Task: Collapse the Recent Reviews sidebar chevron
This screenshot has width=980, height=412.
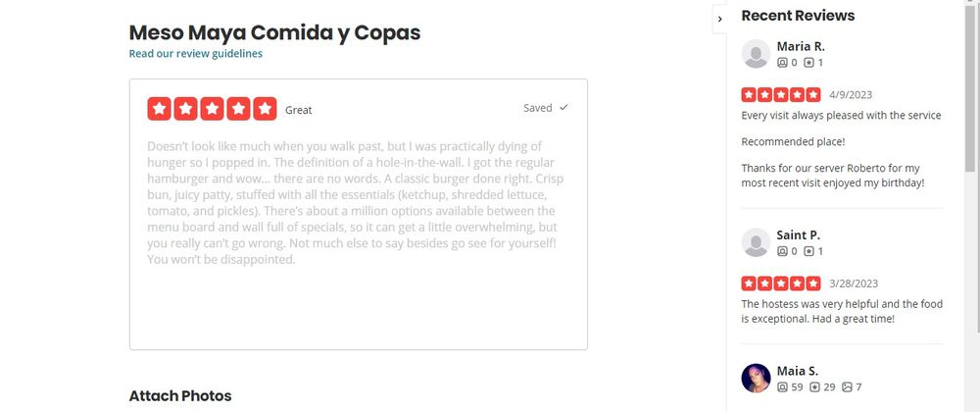Action: coord(720,19)
